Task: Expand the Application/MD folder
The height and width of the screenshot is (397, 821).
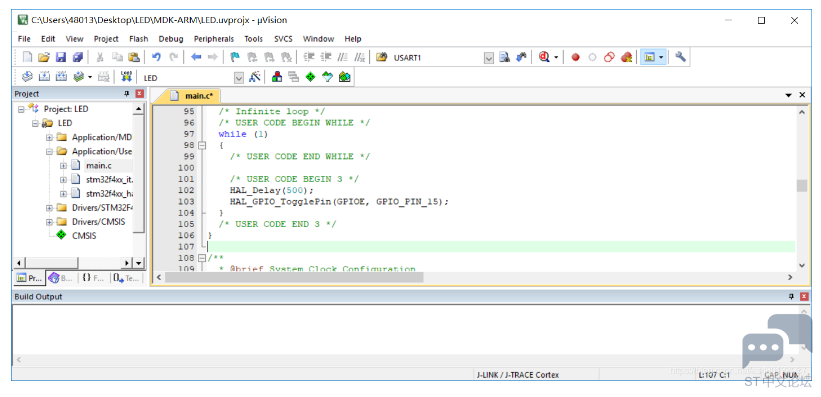Action: (49, 137)
